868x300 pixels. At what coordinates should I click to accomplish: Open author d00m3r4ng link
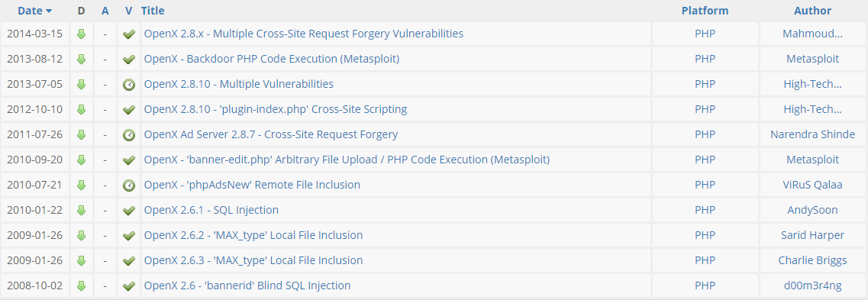click(x=812, y=285)
